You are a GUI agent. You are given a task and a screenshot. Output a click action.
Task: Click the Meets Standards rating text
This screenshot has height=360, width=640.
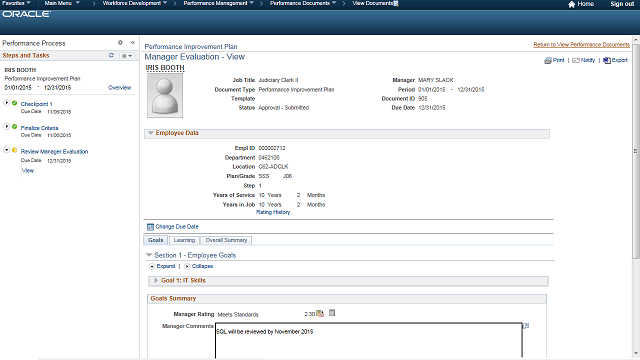(238, 315)
